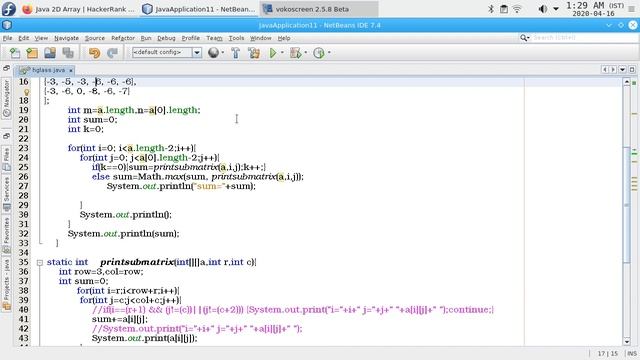Click the Build Project hammer icon
The height and width of the screenshot is (360, 640).
236,53
